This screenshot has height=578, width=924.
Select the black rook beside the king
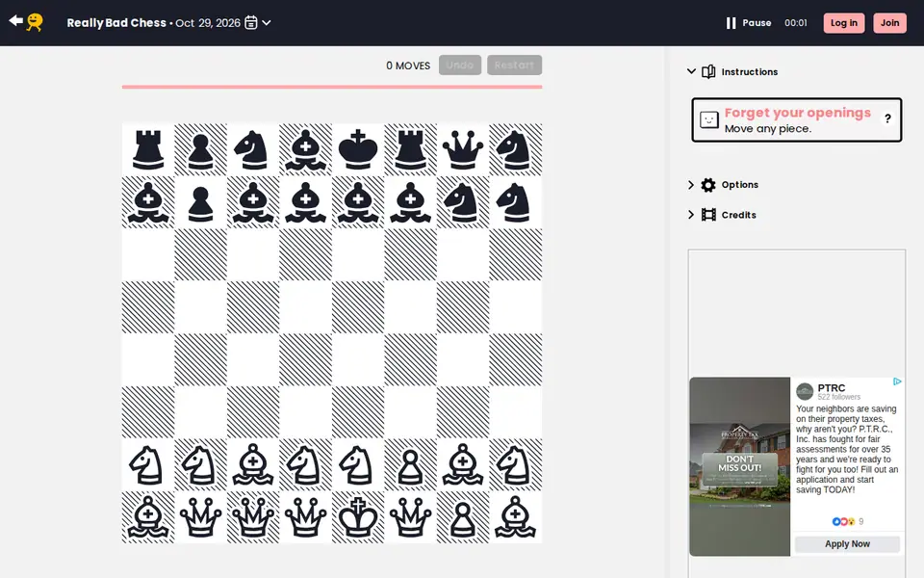(410, 150)
